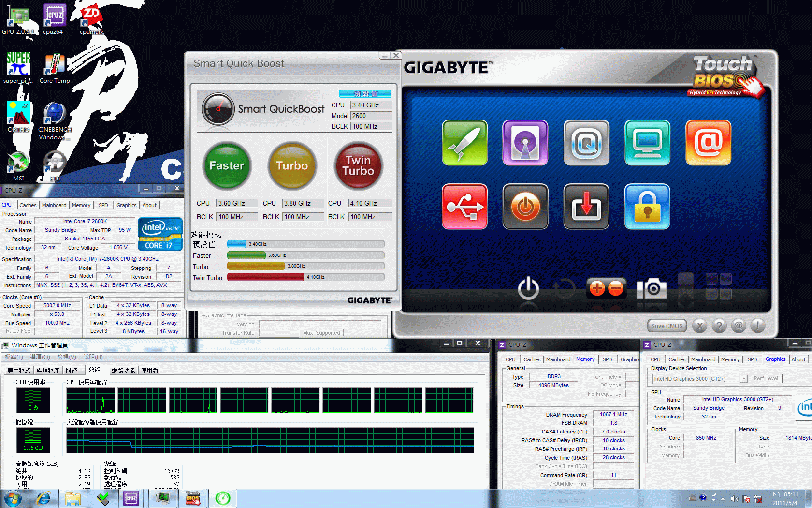This screenshot has width=812, height=508.
Task: Click the red download arrow icon
Action: pos(586,207)
